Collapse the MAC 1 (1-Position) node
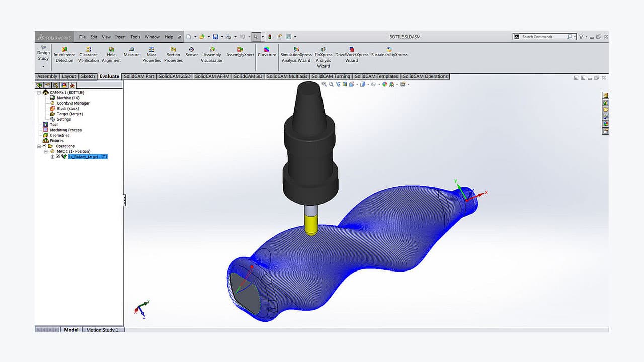Image resolution: width=644 pixels, height=362 pixels. click(46, 151)
